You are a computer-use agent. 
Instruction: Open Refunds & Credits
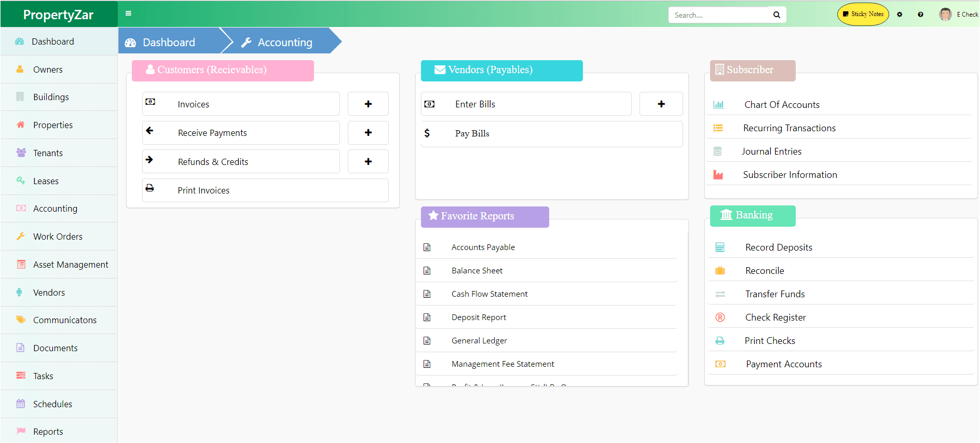pyautogui.click(x=241, y=161)
